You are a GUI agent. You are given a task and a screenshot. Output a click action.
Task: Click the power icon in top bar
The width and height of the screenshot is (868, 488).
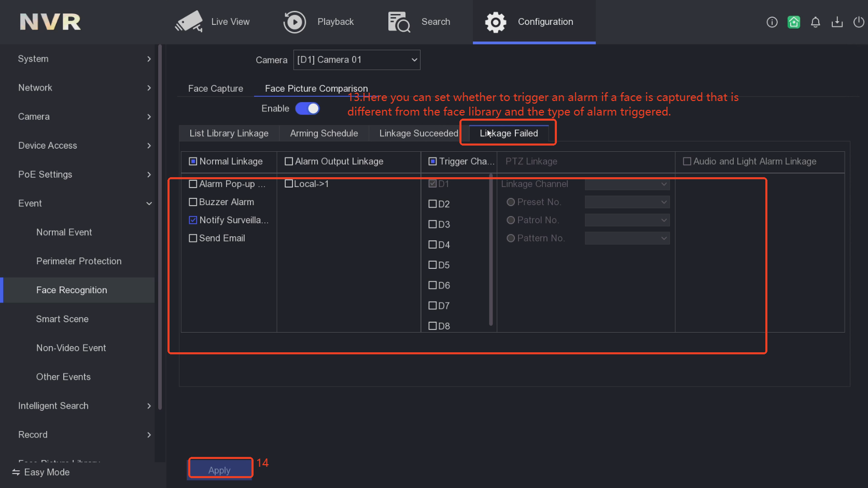pos(859,22)
